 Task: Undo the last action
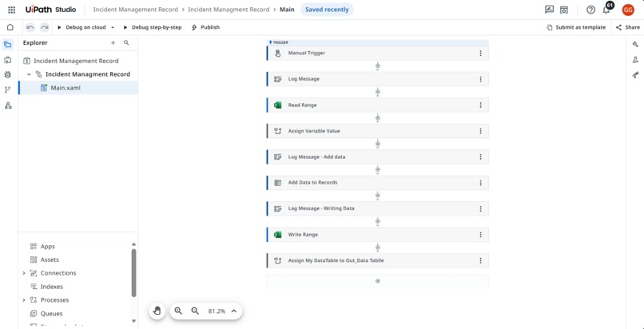[x=30, y=27]
